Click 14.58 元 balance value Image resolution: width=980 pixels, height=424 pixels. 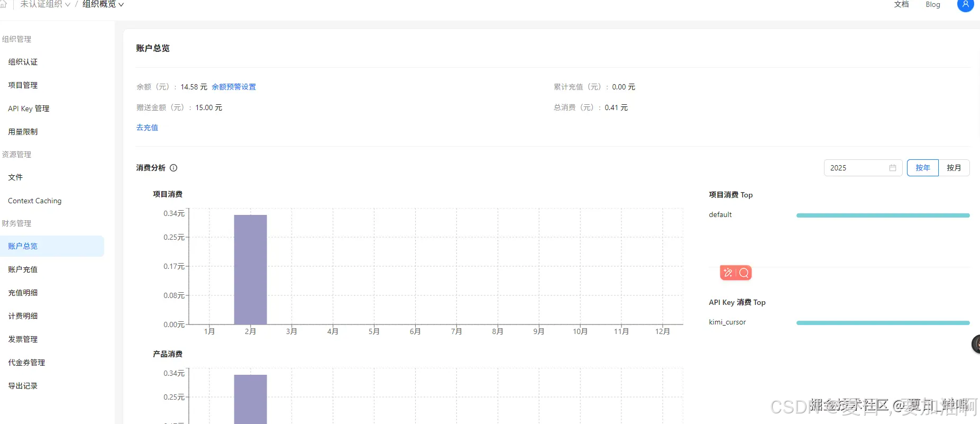point(194,87)
